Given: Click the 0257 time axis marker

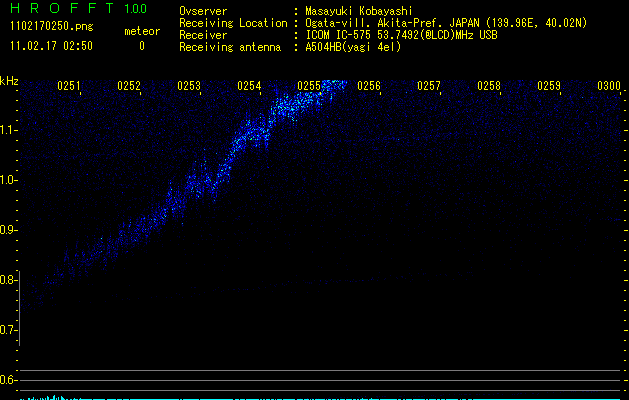Looking at the screenshot, I should click(428, 86).
